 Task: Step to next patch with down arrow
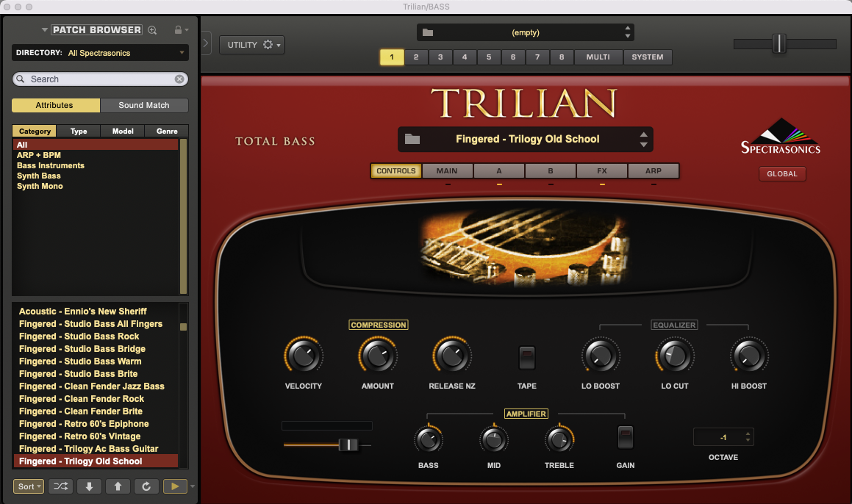[89, 486]
